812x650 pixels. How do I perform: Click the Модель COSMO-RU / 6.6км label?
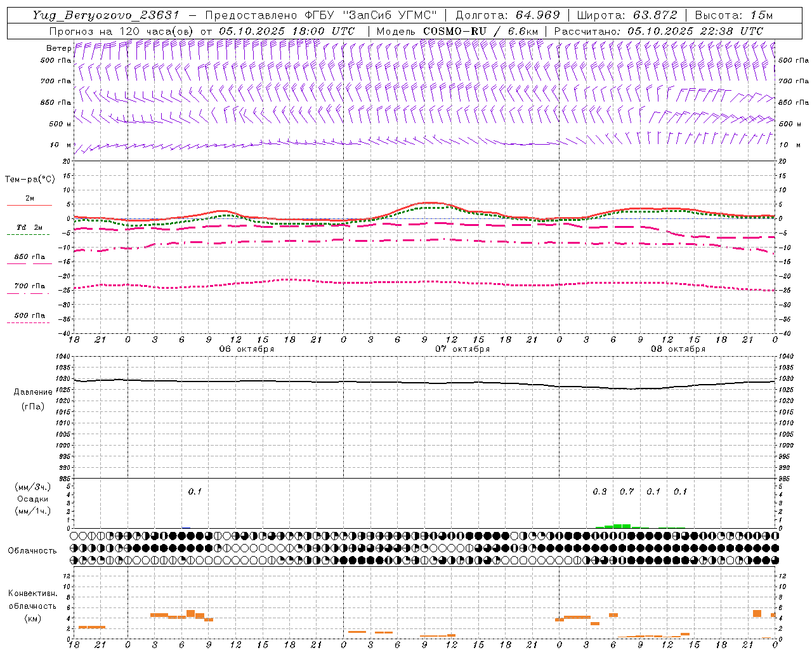(x=457, y=31)
